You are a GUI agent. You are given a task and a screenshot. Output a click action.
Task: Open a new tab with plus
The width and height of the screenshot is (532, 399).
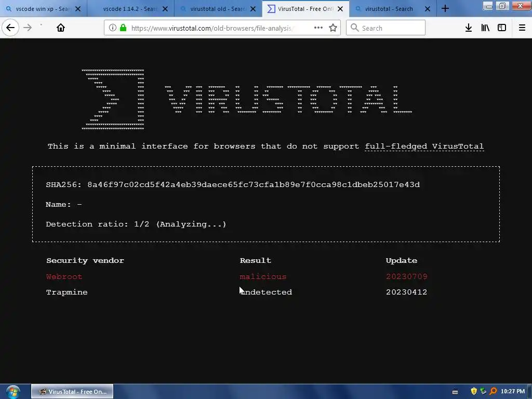(445, 9)
